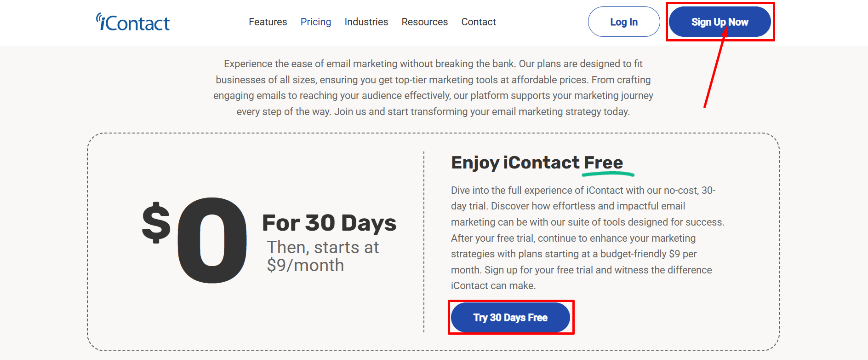Click the Sign Up Now button
This screenshot has width=868, height=360.
[x=720, y=22]
